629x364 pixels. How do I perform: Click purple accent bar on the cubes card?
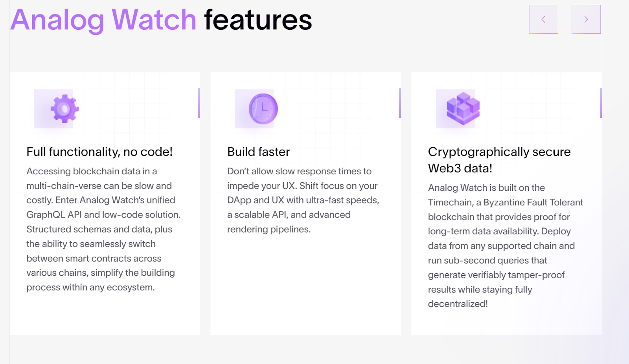[x=601, y=103]
